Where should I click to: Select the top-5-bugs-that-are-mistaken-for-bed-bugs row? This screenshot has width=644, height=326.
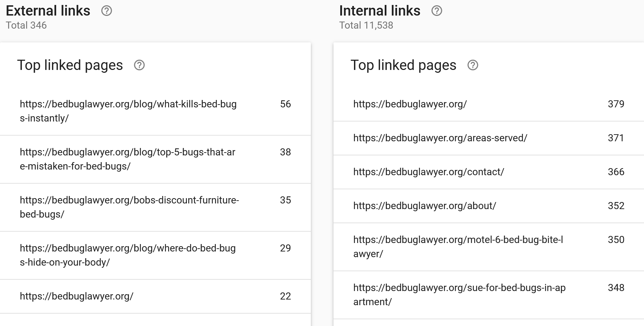coord(155,159)
